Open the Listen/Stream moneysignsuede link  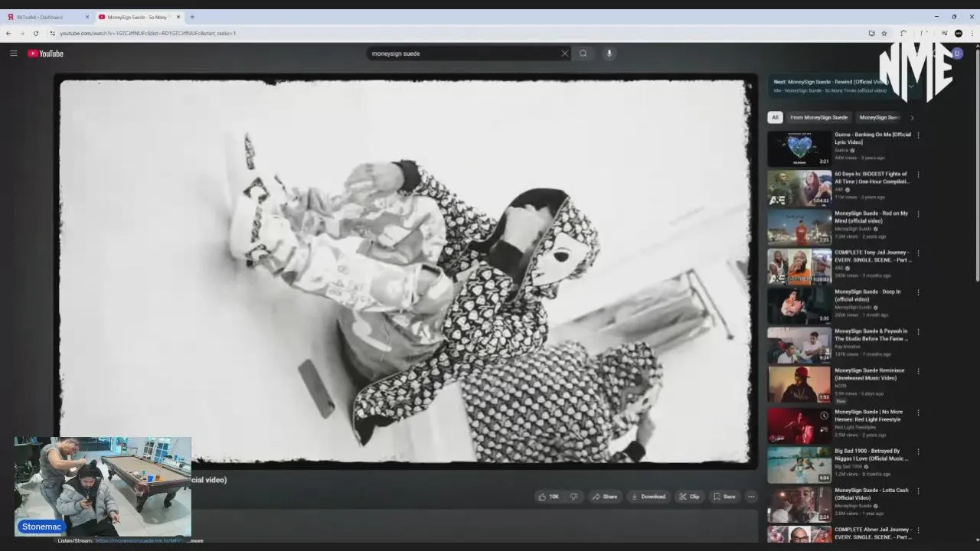[x=139, y=540]
